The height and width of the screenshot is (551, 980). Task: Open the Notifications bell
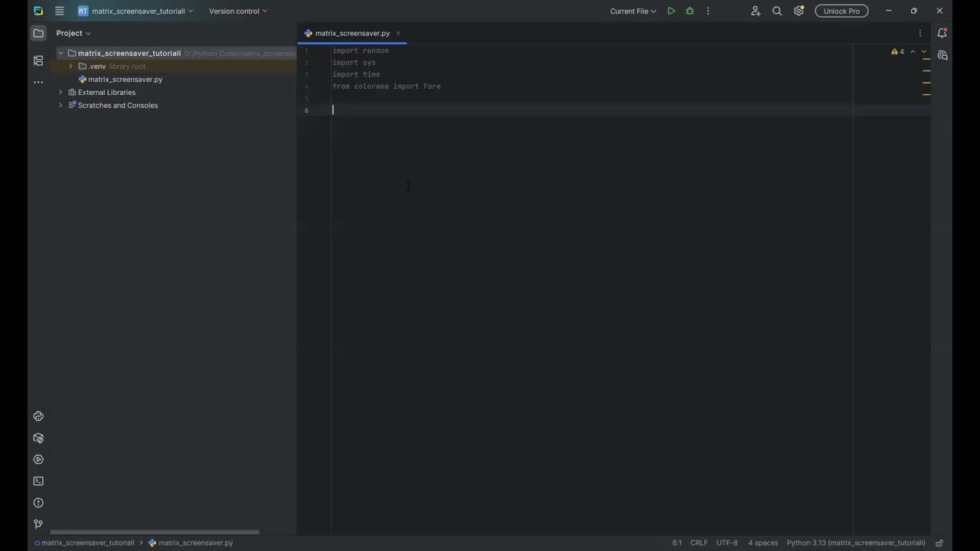942,33
